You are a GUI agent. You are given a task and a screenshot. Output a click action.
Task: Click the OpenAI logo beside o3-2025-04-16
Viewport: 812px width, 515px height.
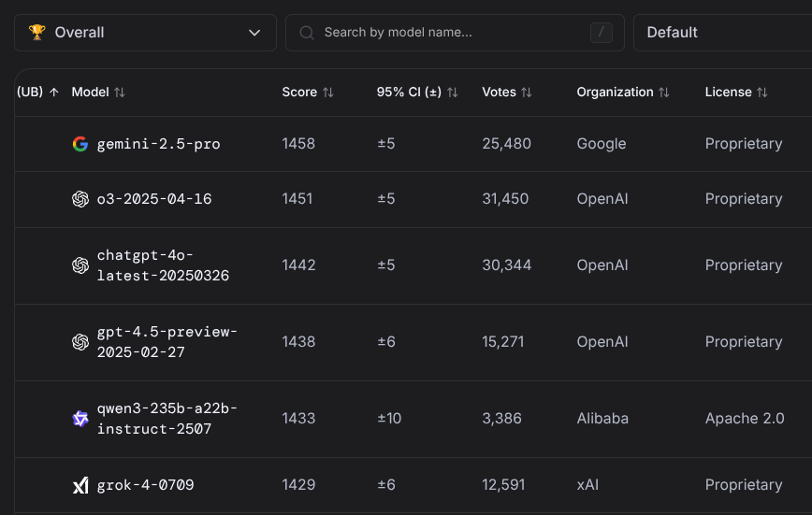coord(80,199)
